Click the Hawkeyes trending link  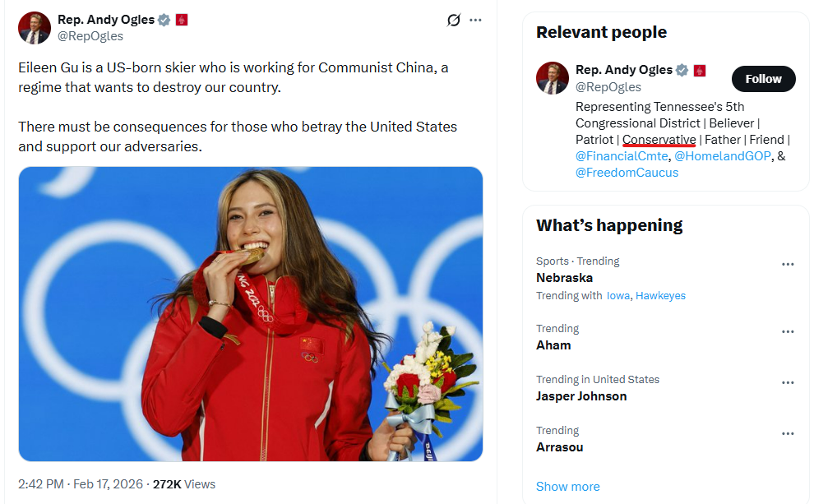pyautogui.click(x=660, y=296)
